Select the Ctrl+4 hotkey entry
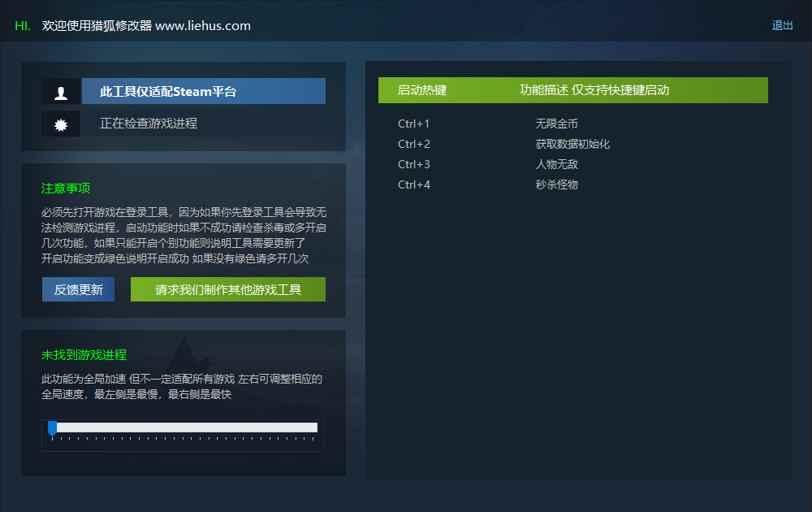The height and width of the screenshot is (512, 812). [x=414, y=184]
